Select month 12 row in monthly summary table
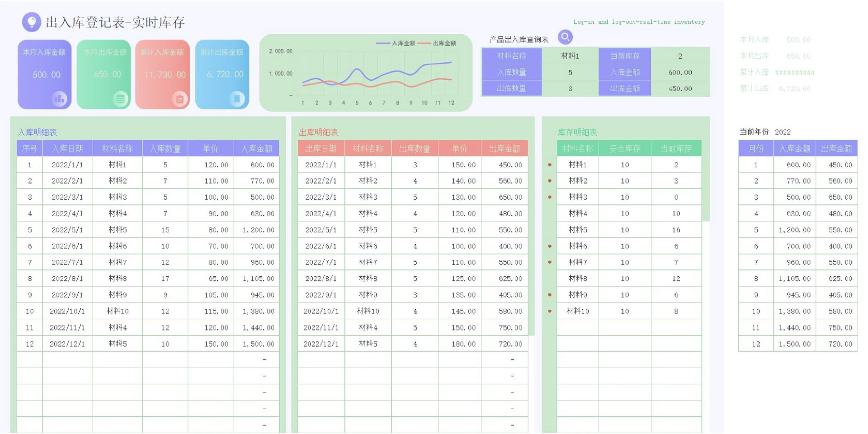This screenshot has height=434, width=868. (798, 344)
